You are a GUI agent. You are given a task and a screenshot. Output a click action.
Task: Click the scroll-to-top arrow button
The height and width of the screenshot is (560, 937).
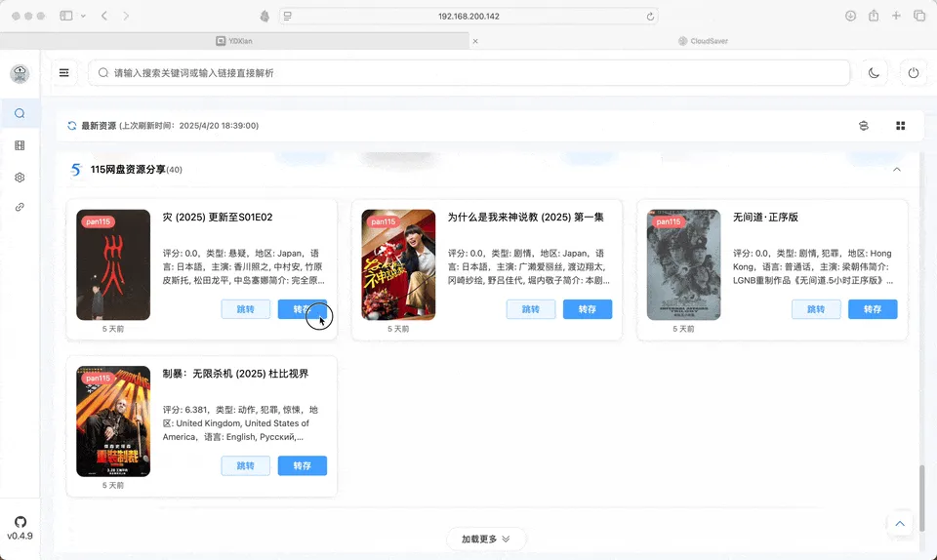(x=900, y=524)
